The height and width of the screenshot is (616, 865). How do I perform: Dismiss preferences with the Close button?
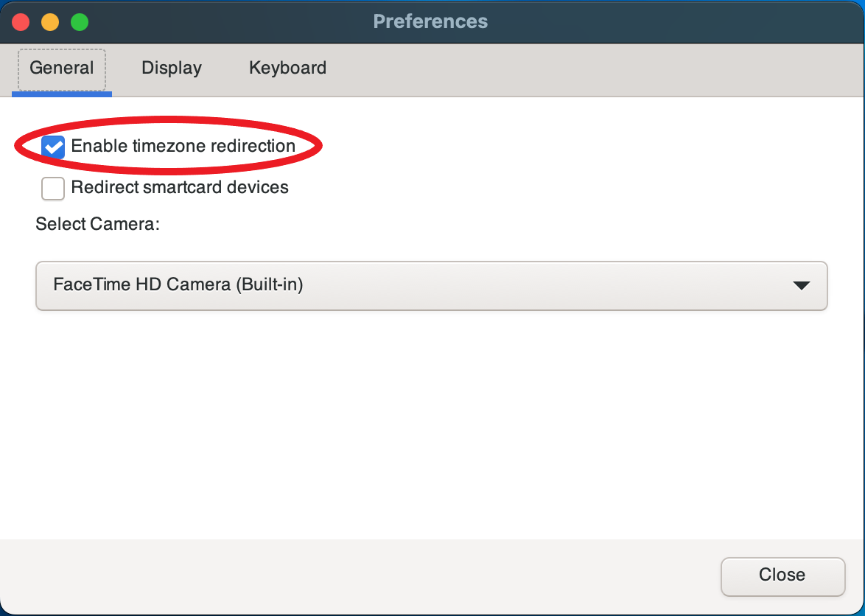point(782,575)
